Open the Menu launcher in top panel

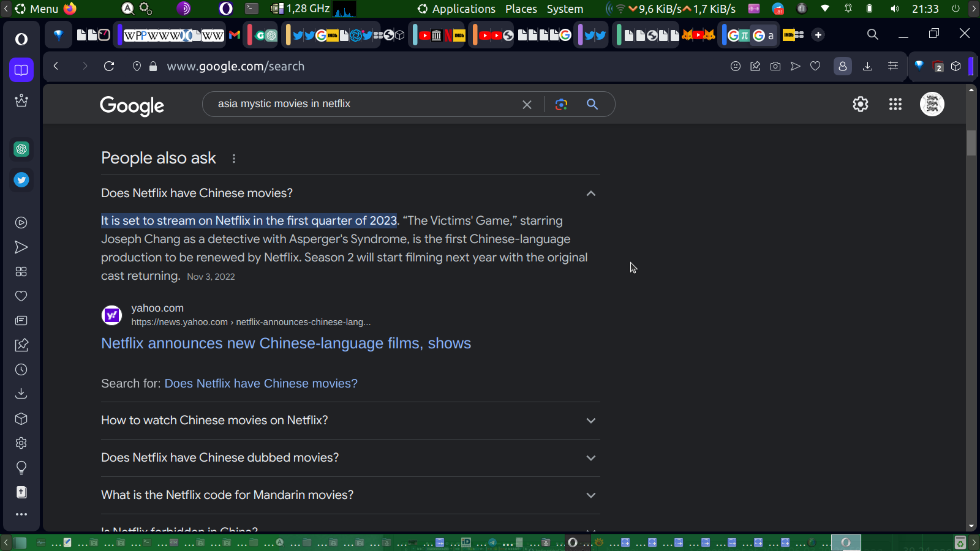[x=36, y=9]
